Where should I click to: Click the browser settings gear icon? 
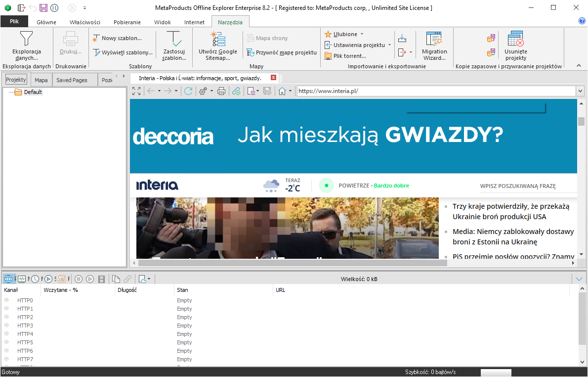pyautogui.click(x=203, y=91)
